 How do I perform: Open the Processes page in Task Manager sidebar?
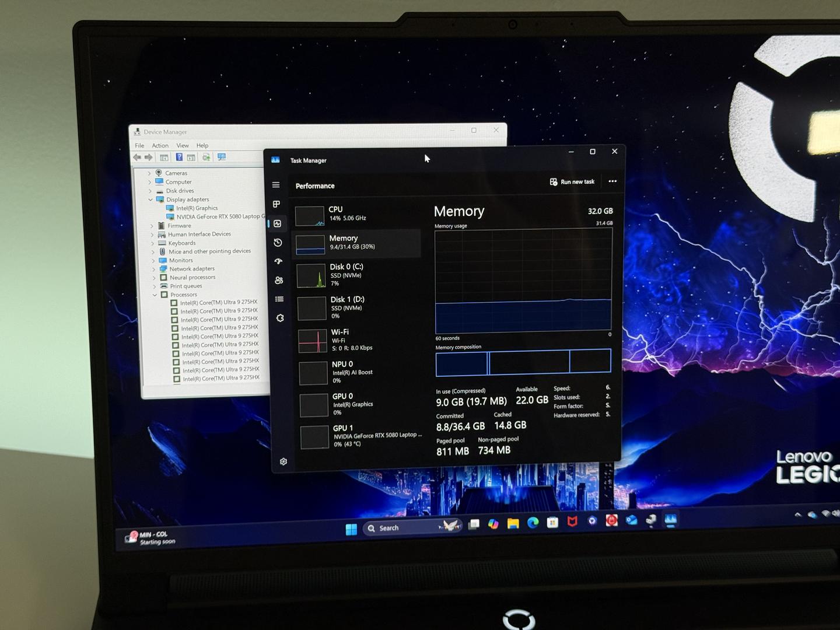click(276, 204)
